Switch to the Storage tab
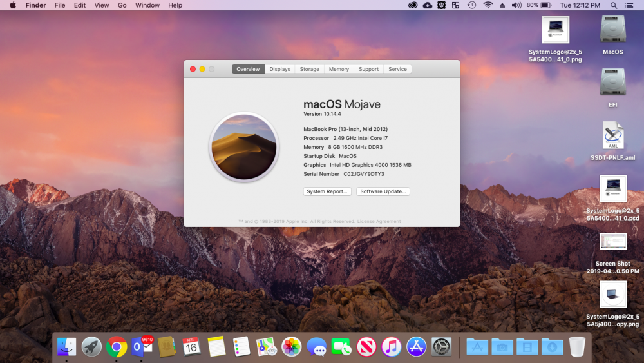644x363 pixels. pos(309,69)
